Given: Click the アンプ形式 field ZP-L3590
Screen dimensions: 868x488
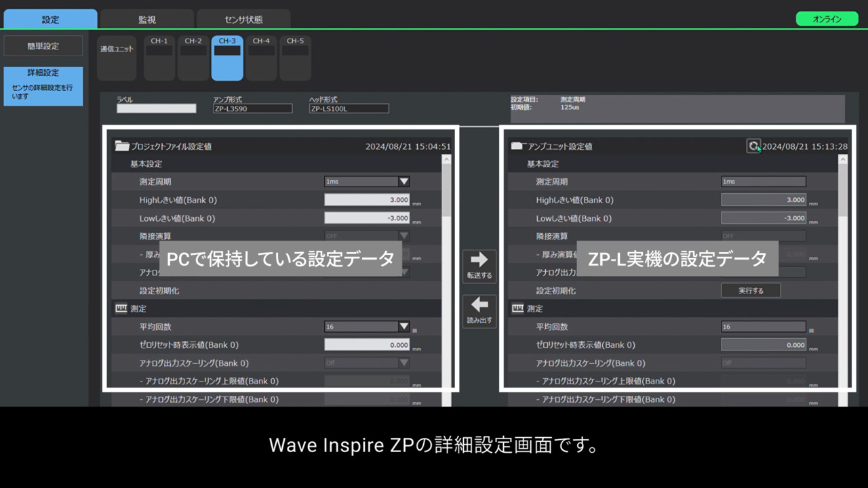Looking at the screenshot, I should (x=252, y=108).
